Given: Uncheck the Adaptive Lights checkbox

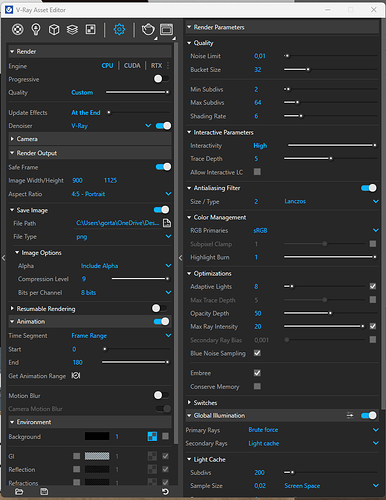Looking at the screenshot, I should coord(373,286).
